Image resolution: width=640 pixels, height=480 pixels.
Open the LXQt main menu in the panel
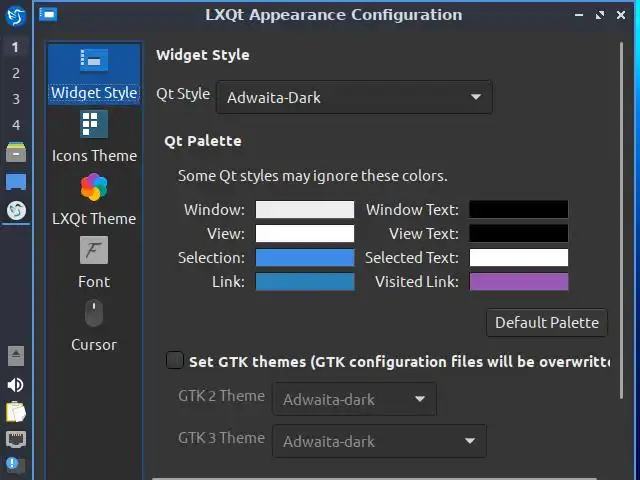coord(15,17)
